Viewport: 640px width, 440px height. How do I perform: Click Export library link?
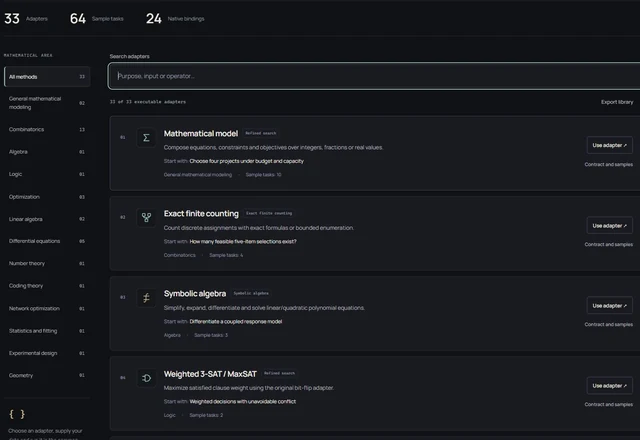tap(617, 102)
